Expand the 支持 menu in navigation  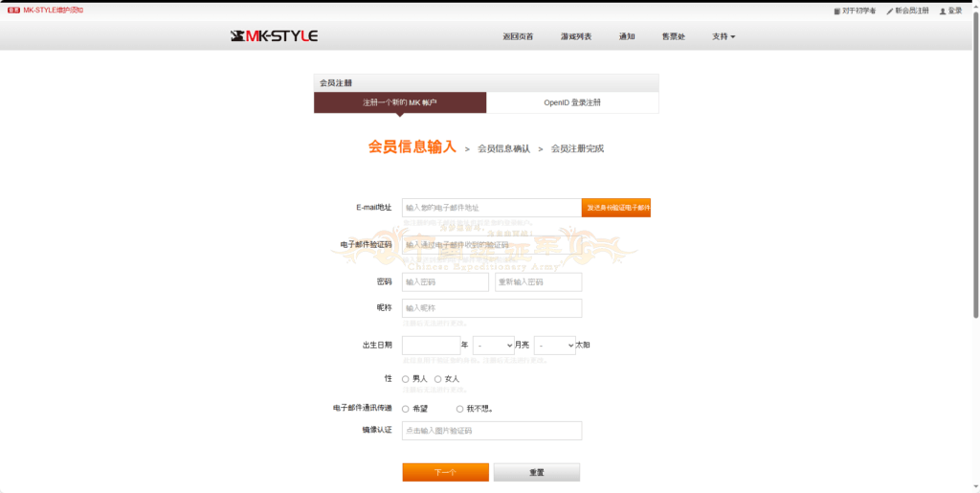pos(724,36)
